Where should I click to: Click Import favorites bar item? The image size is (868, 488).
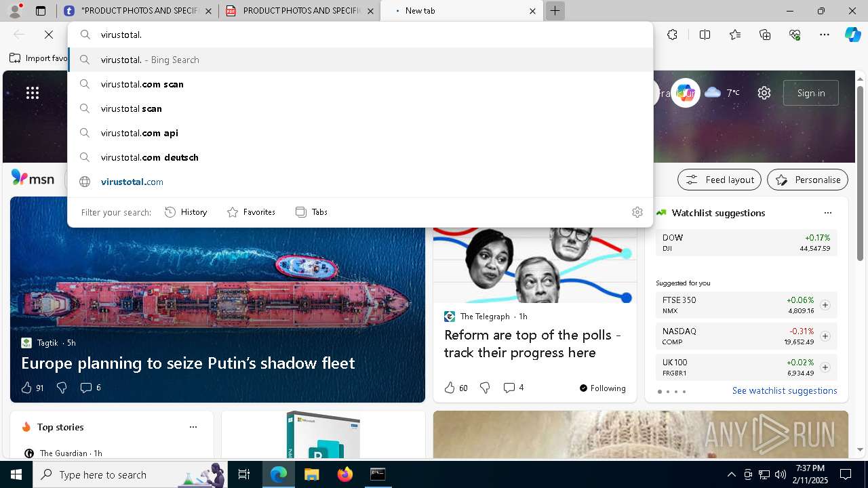[39, 58]
